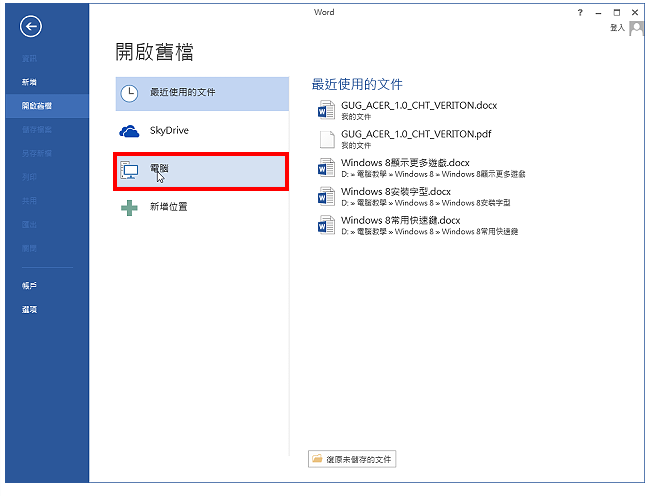
Task: Choose 最近使用的文件 location
Action: pyautogui.click(x=202, y=94)
